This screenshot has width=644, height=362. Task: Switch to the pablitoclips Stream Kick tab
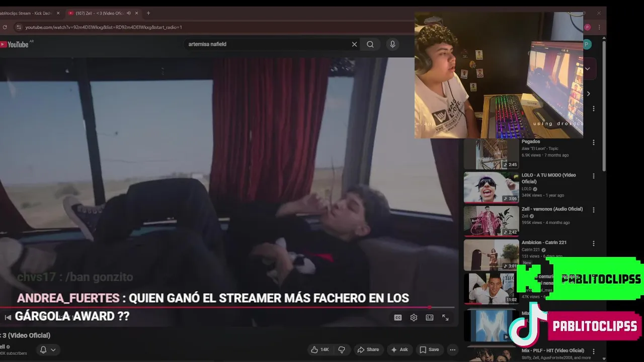(x=26, y=13)
